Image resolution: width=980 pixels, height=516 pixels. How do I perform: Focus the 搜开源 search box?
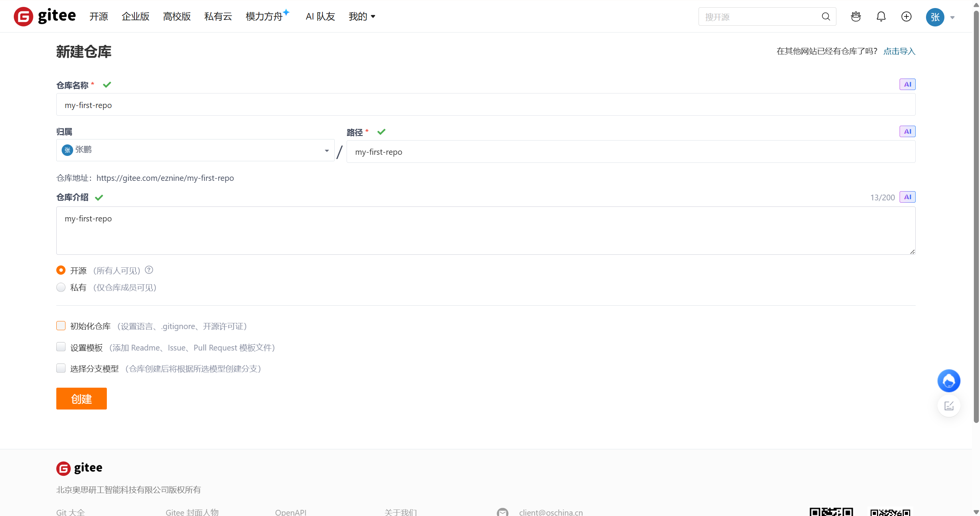coord(767,16)
